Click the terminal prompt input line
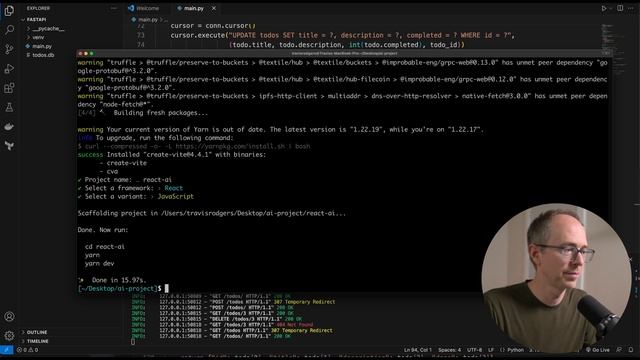 tap(122, 289)
